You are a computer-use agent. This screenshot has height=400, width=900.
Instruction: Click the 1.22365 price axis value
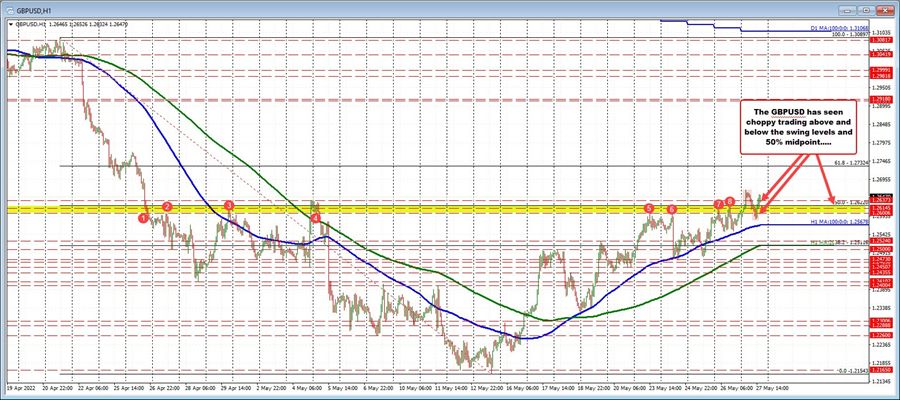click(x=882, y=345)
